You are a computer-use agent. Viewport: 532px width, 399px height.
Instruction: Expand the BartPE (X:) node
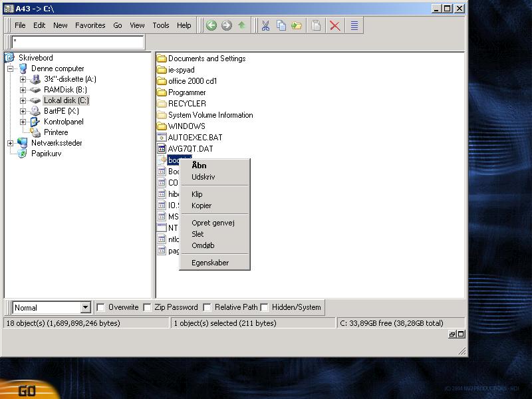pyautogui.click(x=23, y=111)
